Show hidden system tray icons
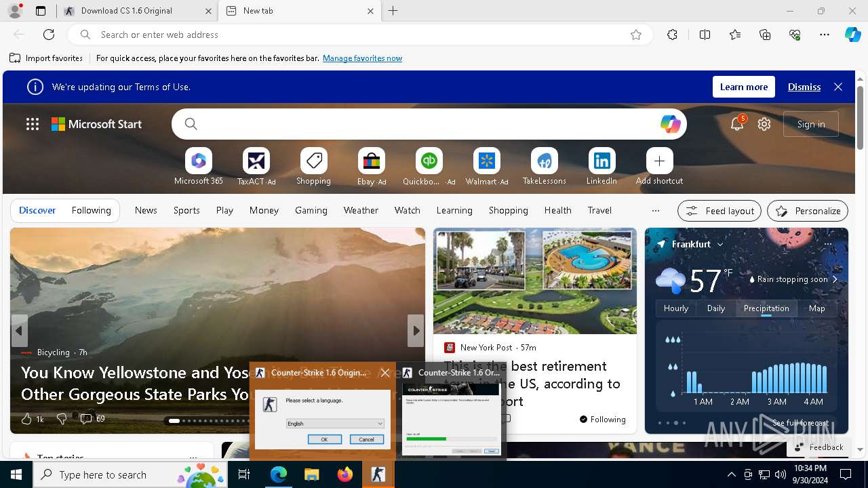This screenshot has height=488, width=868. (731, 474)
